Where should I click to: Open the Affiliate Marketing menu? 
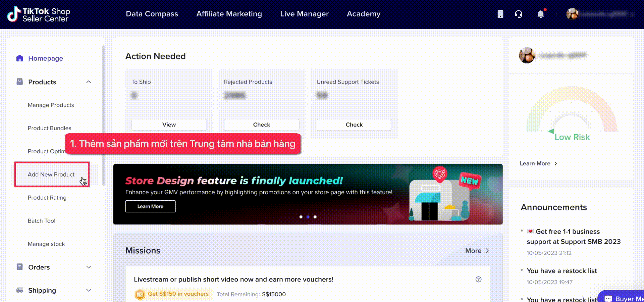(x=229, y=14)
